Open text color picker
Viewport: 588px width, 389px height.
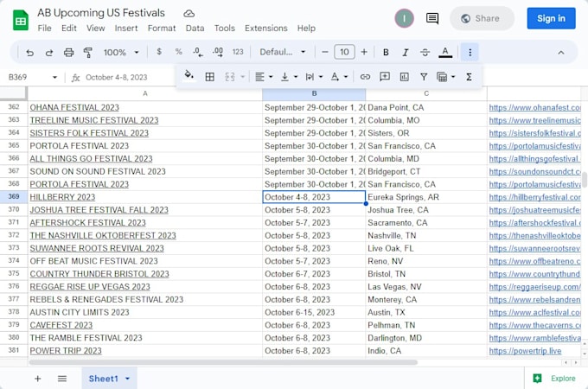[445, 53]
